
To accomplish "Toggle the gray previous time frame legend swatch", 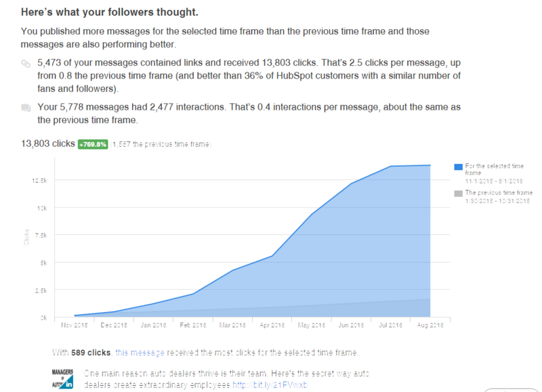I will [x=459, y=194].
